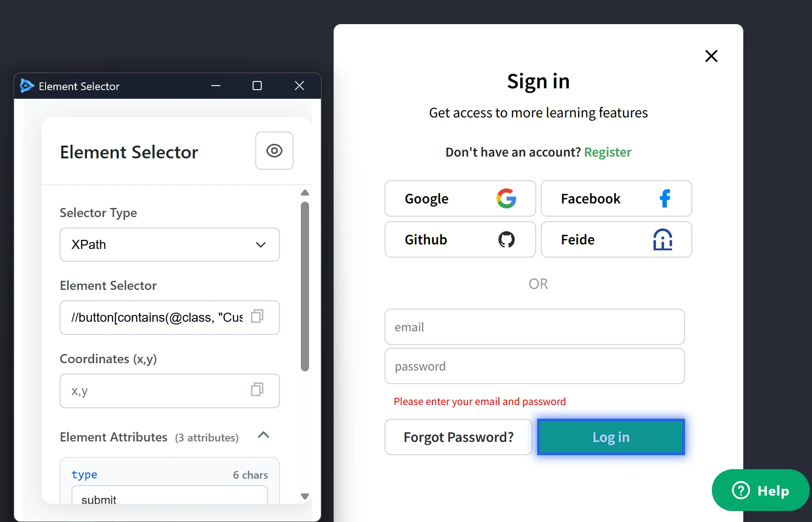The width and height of the screenshot is (812, 522).
Task: Focus the password input field
Action: [534, 366]
